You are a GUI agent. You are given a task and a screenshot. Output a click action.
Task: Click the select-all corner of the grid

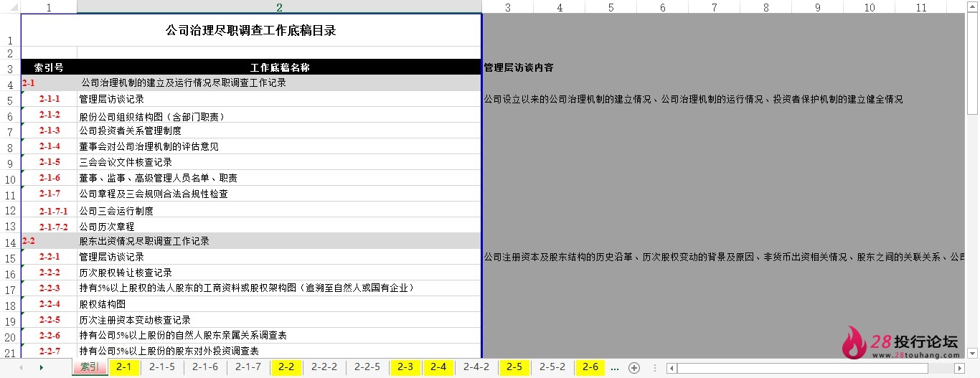click(10, 6)
